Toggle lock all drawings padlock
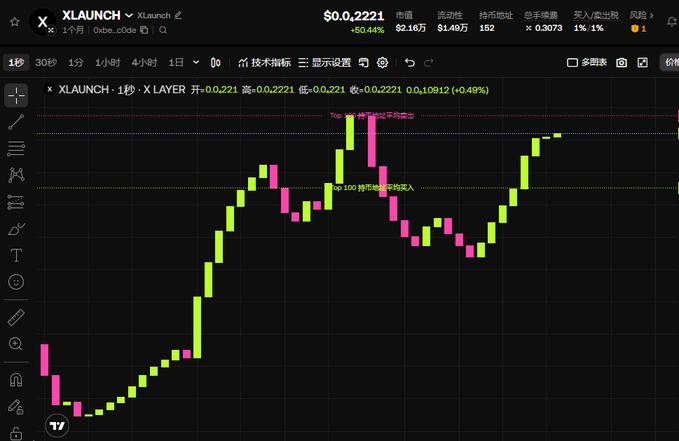 16,433
